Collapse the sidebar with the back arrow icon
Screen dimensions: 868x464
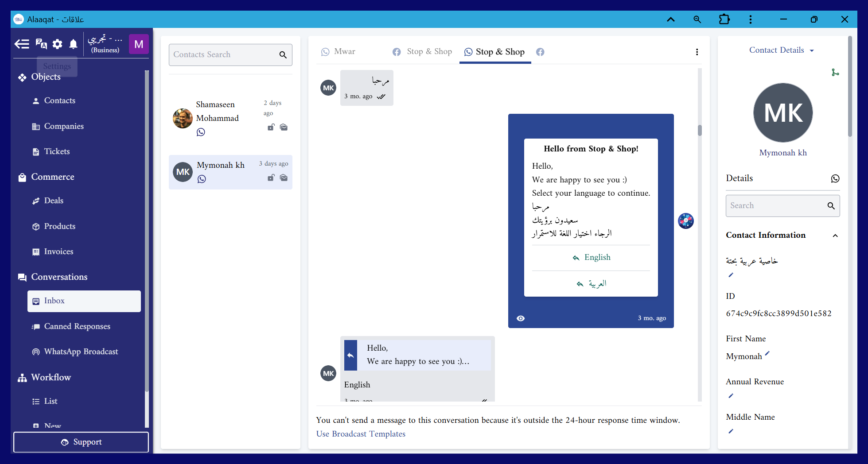click(22, 44)
